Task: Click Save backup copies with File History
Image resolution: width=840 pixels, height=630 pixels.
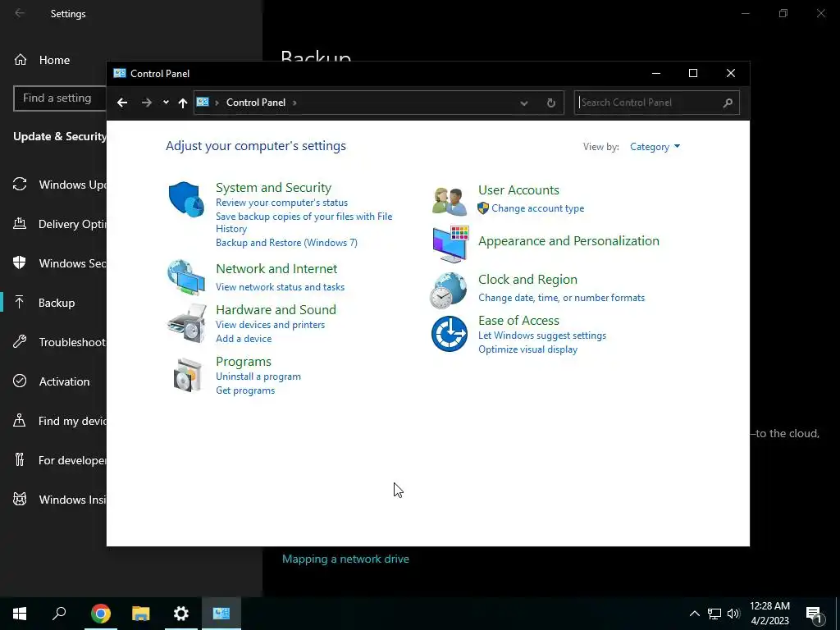Action: (304, 222)
